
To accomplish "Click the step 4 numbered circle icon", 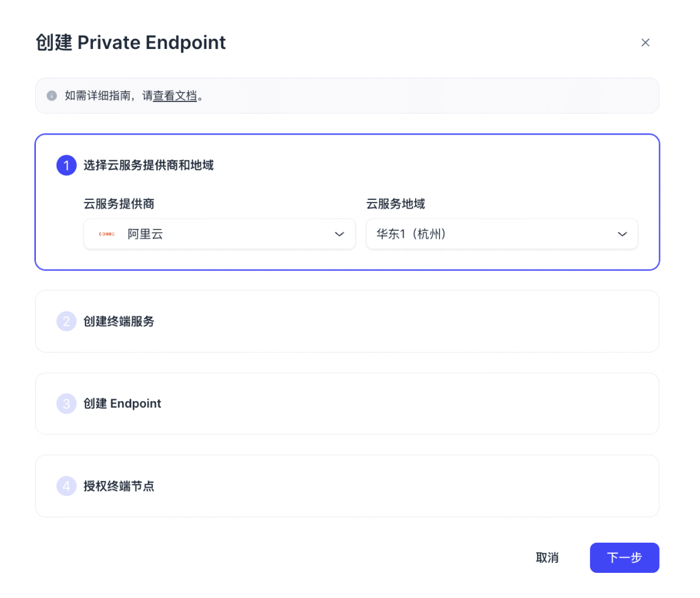I will (65, 486).
